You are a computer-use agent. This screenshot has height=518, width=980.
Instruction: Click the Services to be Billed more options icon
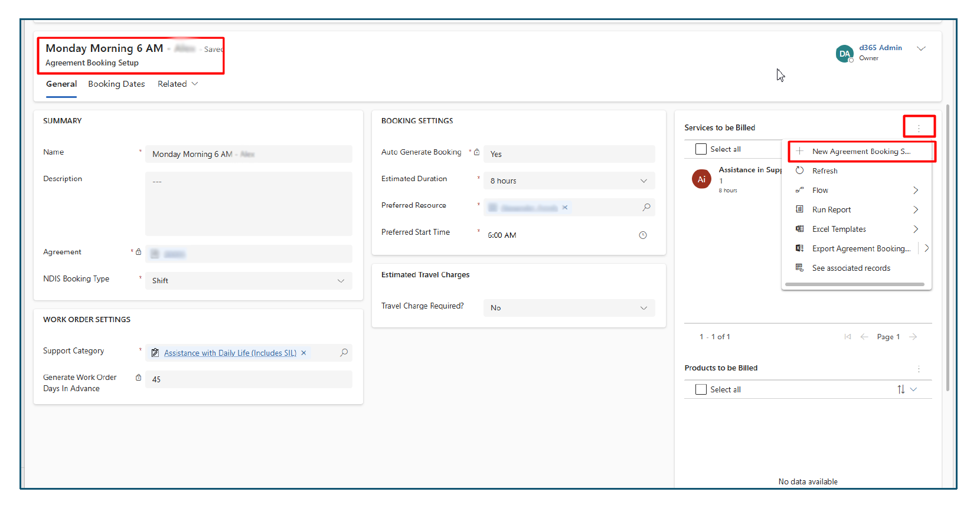919,127
